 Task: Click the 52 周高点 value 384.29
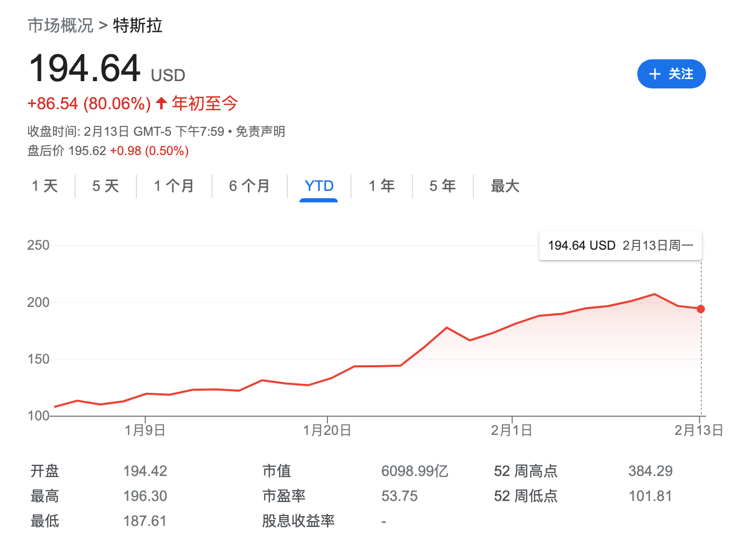[650, 471]
